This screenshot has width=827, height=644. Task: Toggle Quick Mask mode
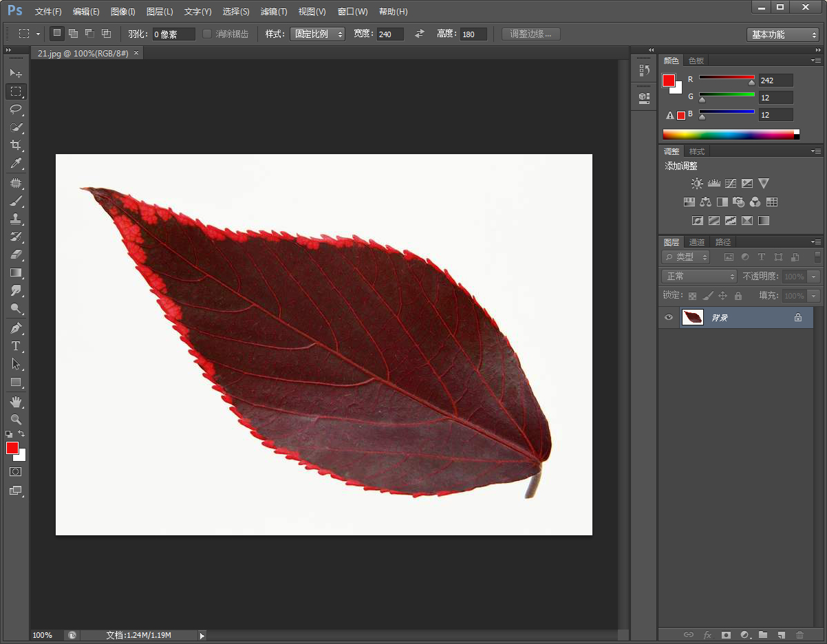pos(16,472)
